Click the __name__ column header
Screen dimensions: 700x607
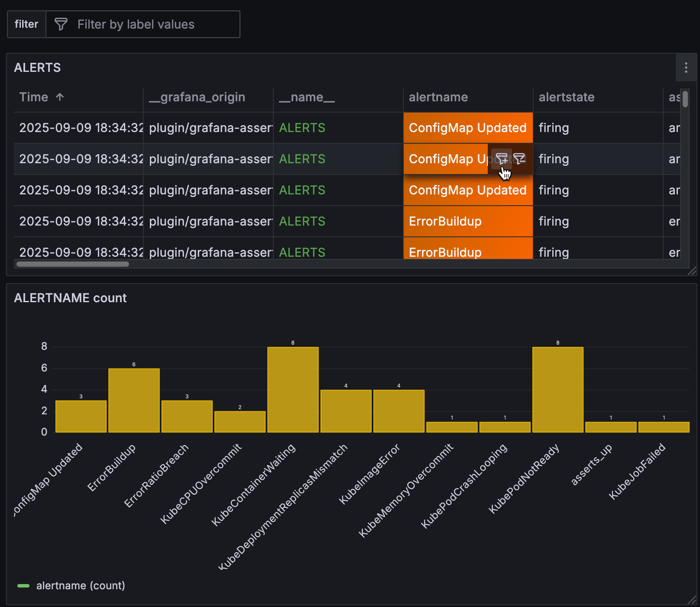[307, 97]
